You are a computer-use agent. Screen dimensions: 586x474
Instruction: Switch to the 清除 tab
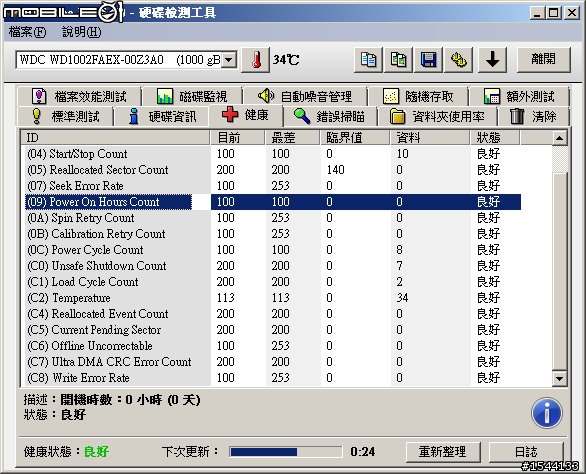tap(533, 117)
